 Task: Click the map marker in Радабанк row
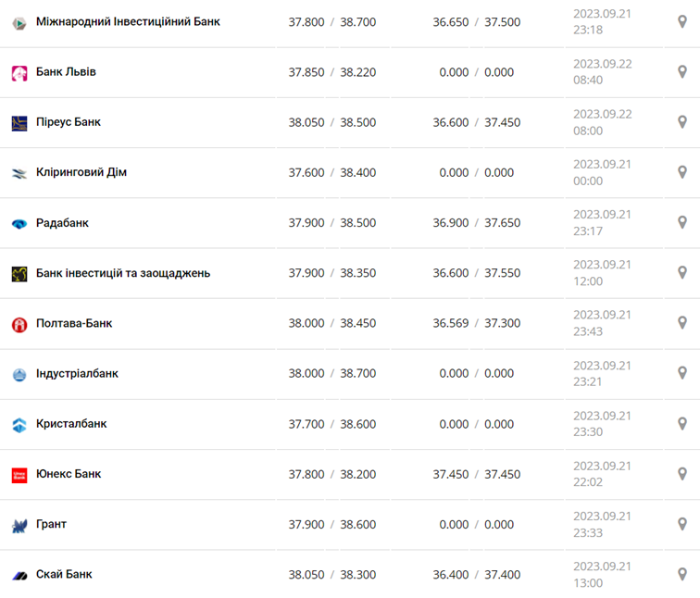point(682,223)
